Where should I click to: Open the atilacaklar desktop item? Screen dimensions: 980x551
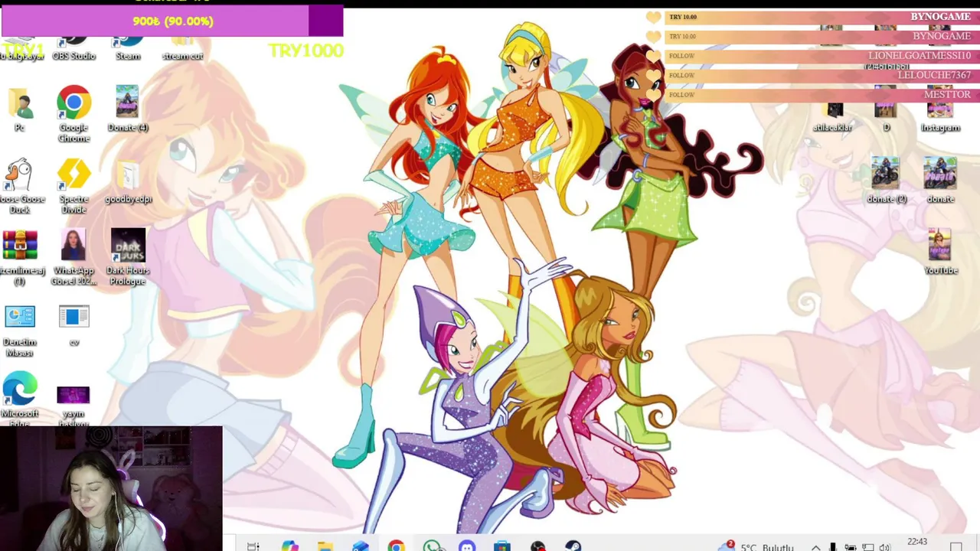pos(833,117)
